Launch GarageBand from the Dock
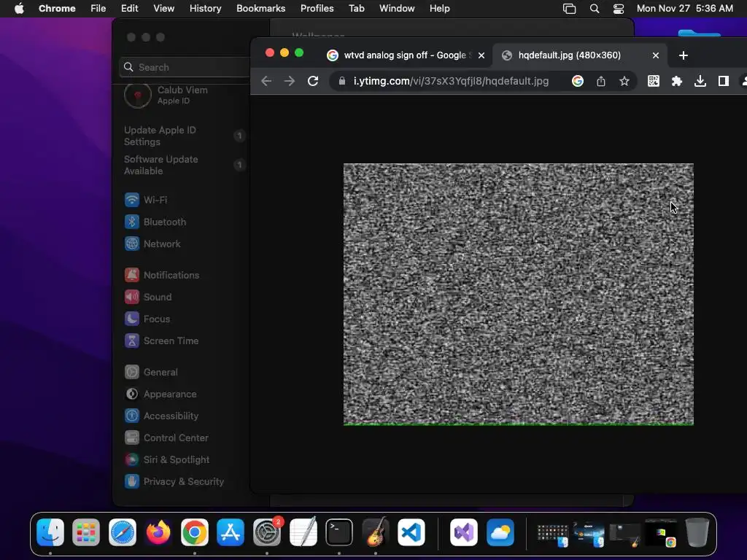 click(376, 532)
